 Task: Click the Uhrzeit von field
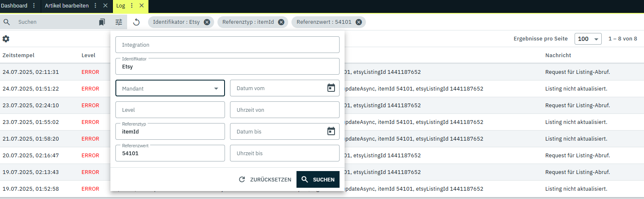(x=284, y=110)
